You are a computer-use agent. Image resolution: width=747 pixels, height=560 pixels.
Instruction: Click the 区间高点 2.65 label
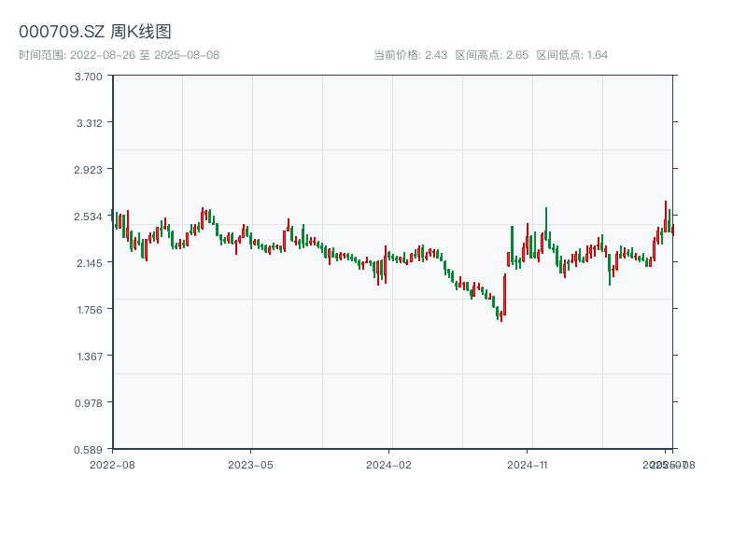pos(491,55)
